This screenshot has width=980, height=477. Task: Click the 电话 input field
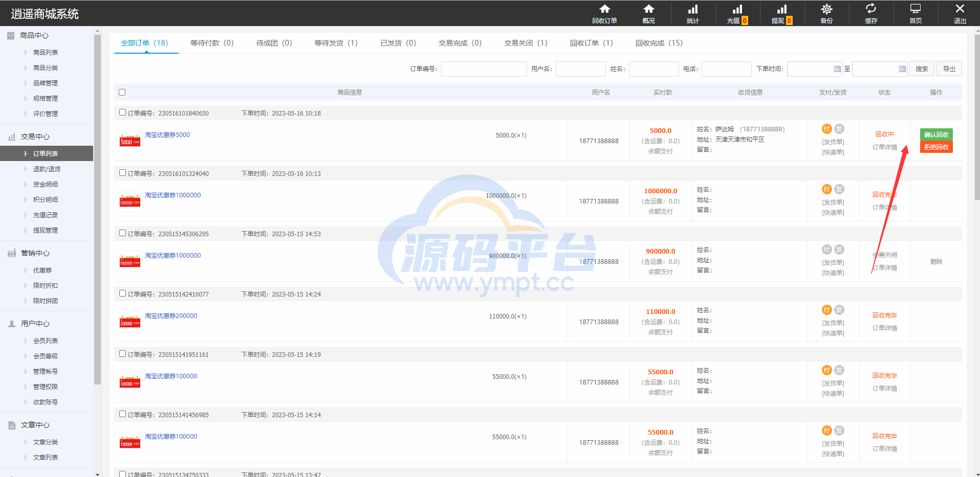point(726,69)
